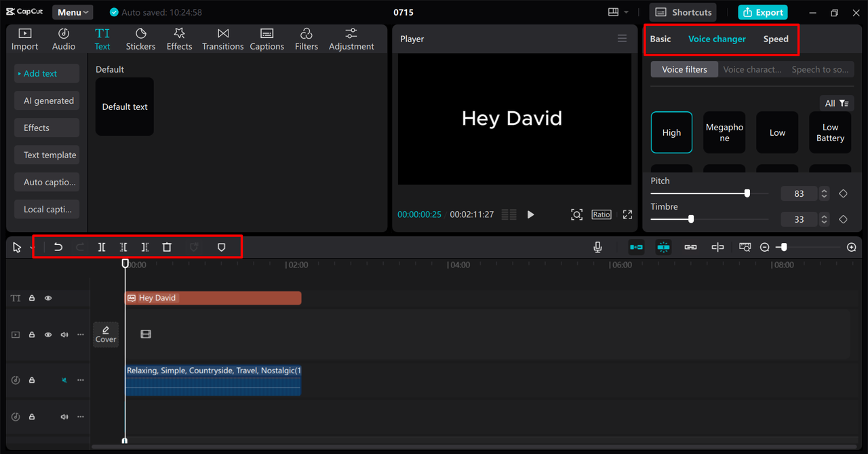Toggle auto snapping on the timeline
868x454 pixels.
click(664, 248)
